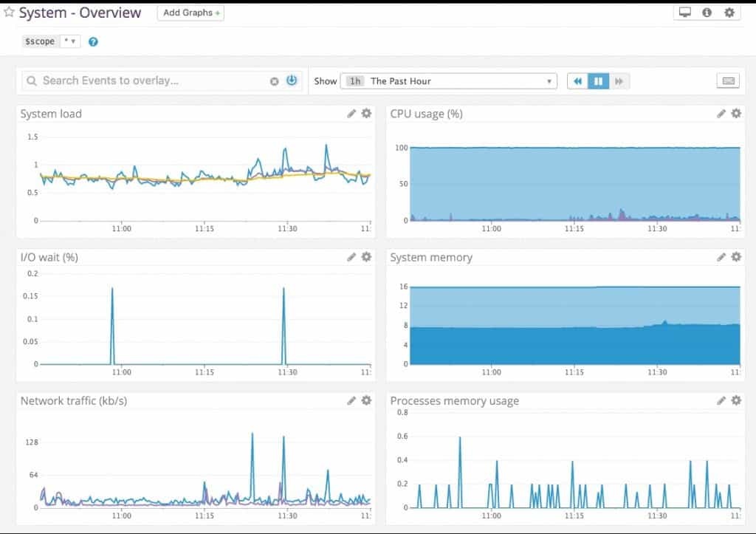Open the dashboard settings gear icon
Screen dimensions: 756x534
point(728,12)
